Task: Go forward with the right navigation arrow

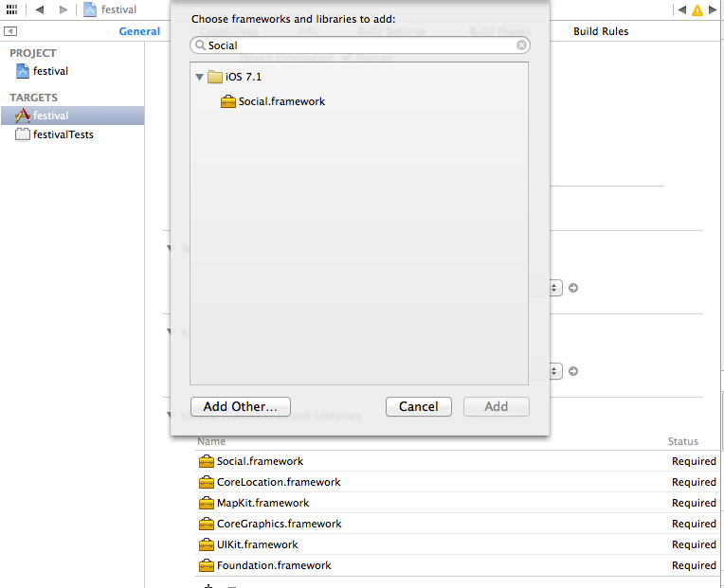Action: coord(63,9)
